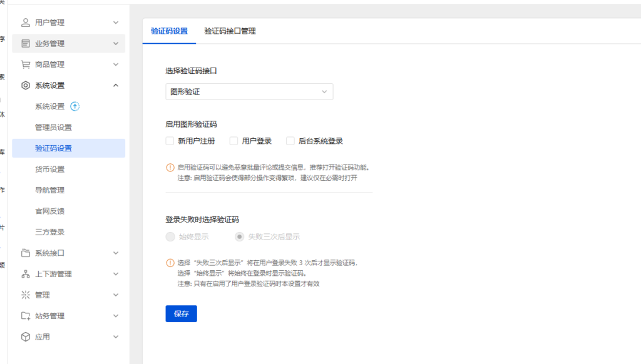The height and width of the screenshot is (364, 641).
Task: Go to 货币设置 settings page
Action: coord(49,169)
